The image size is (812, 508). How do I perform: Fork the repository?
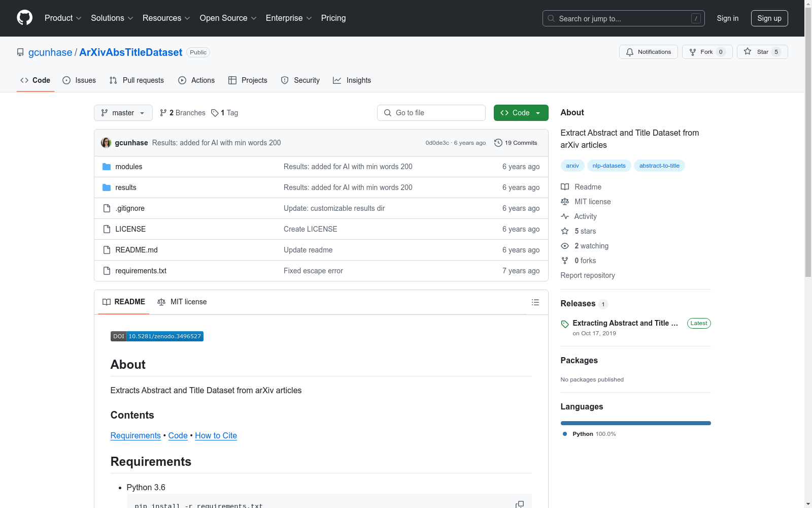707,52
